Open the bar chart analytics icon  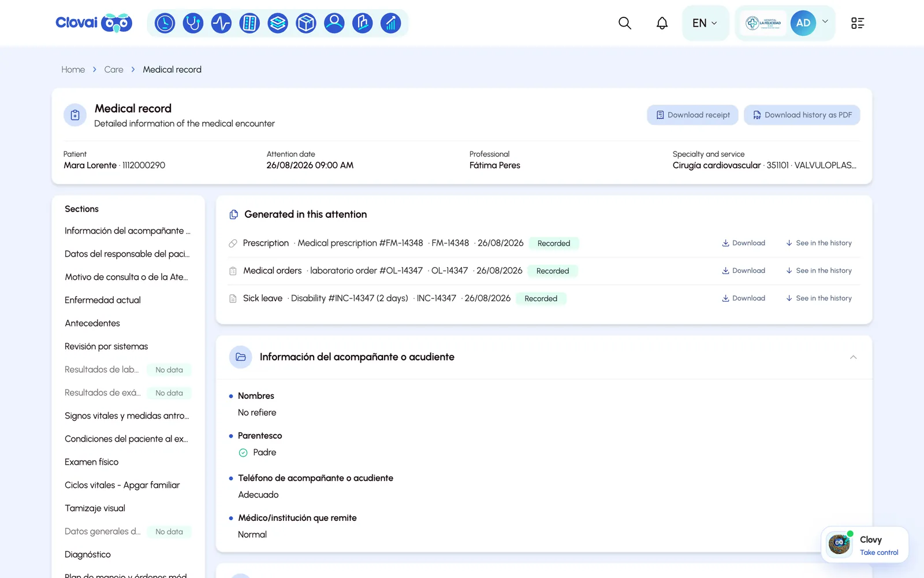pos(391,23)
